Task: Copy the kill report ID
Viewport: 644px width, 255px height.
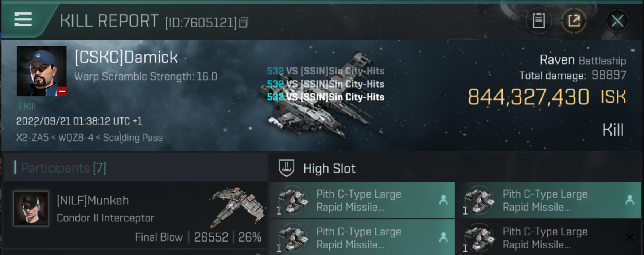Action: click(244, 23)
